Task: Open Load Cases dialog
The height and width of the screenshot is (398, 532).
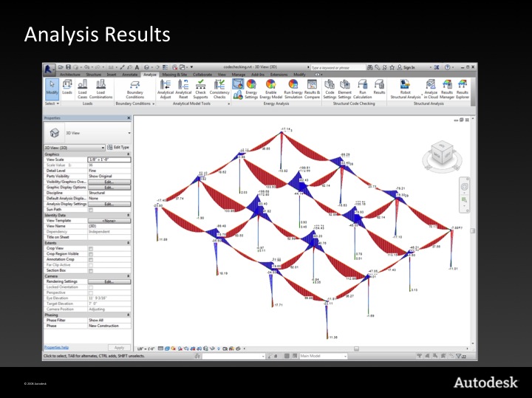Action: pyautogui.click(x=83, y=89)
